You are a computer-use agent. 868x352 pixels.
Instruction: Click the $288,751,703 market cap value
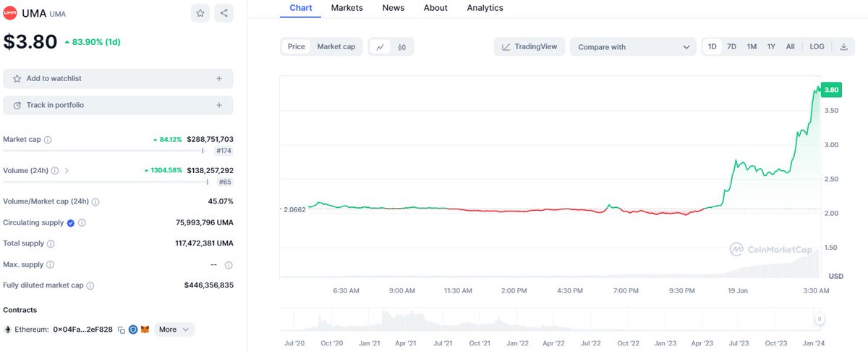coord(210,139)
